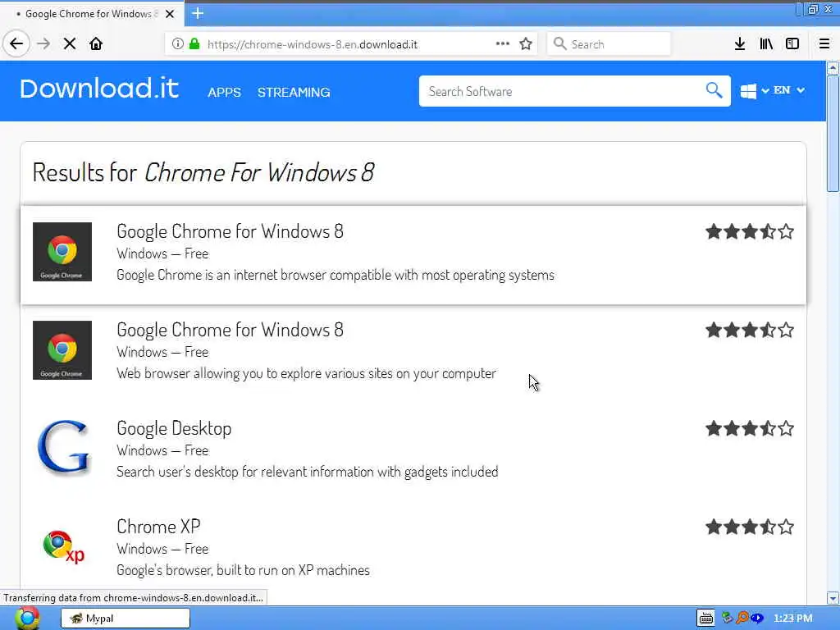Image resolution: width=840 pixels, height=630 pixels.
Task: Open a new tab with the plus button
Action: click(x=198, y=13)
